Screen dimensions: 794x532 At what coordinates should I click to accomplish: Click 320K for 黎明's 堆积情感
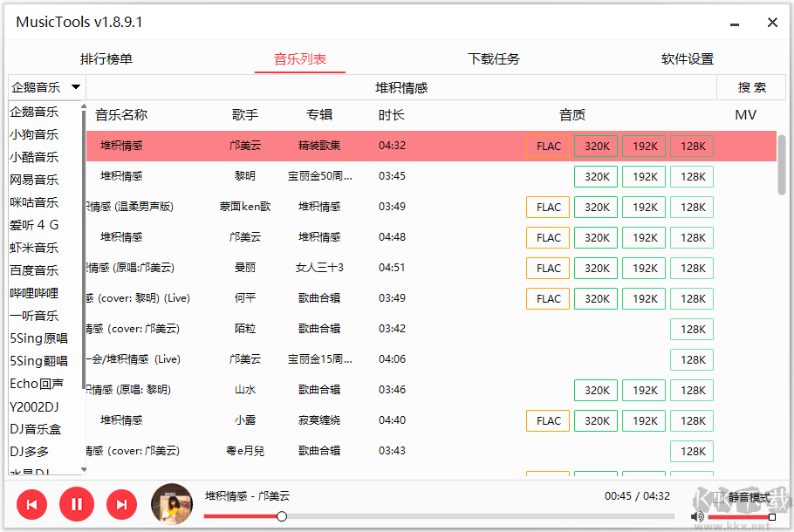595,176
